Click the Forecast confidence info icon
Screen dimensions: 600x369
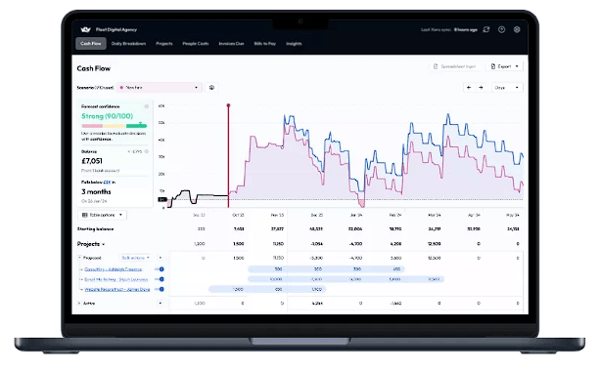coord(147,106)
